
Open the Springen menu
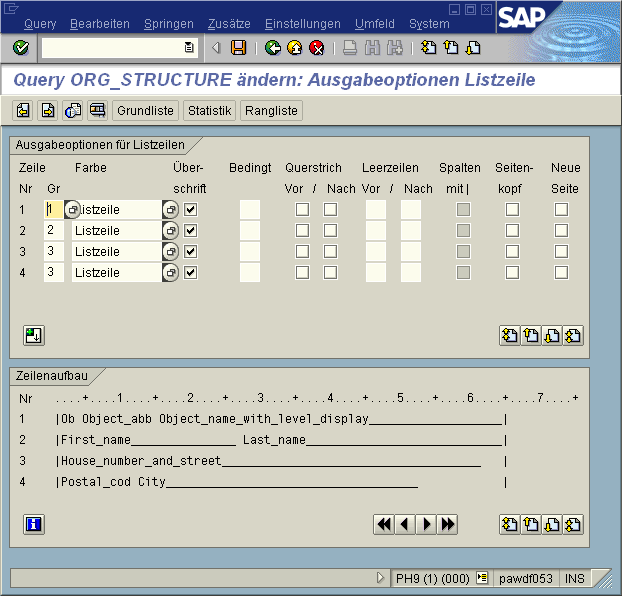168,24
